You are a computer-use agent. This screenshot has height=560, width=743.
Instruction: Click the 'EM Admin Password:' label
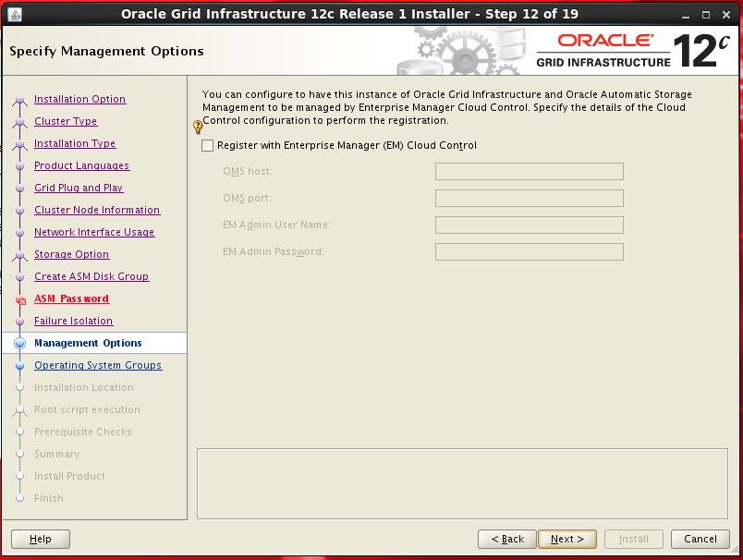pyautogui.click(x=274, y=251)
